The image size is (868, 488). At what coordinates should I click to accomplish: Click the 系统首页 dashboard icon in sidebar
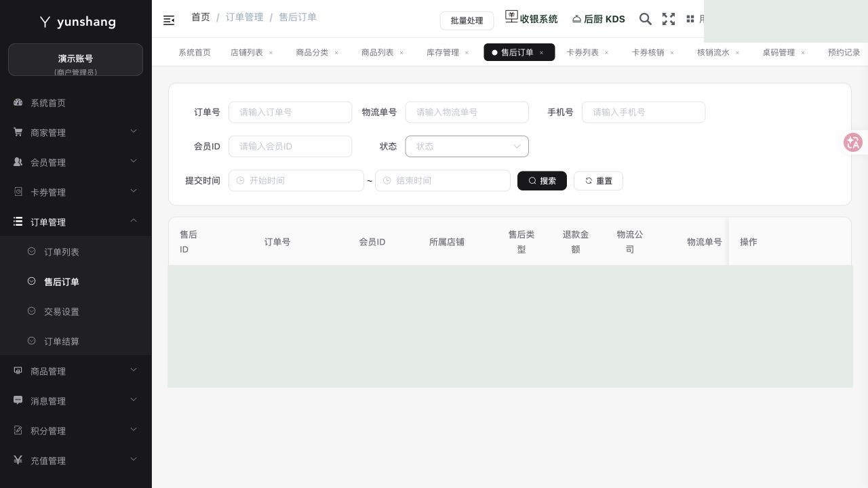tap(18, 102)
